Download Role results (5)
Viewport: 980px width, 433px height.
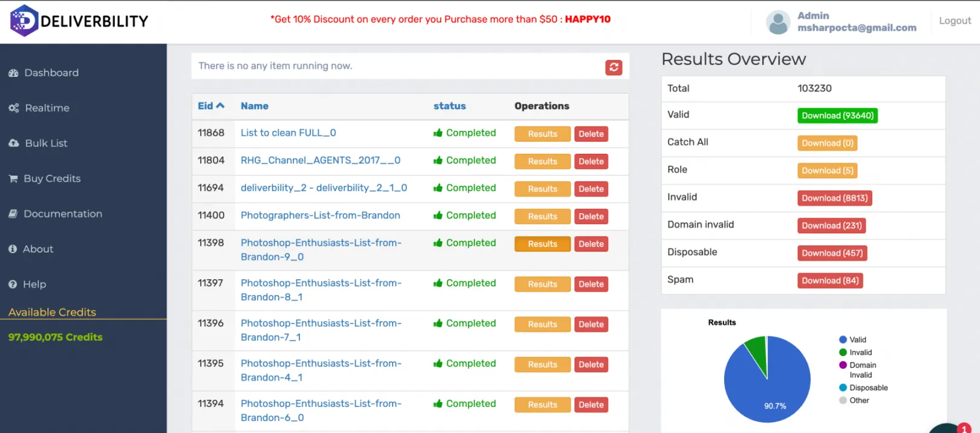827,171
